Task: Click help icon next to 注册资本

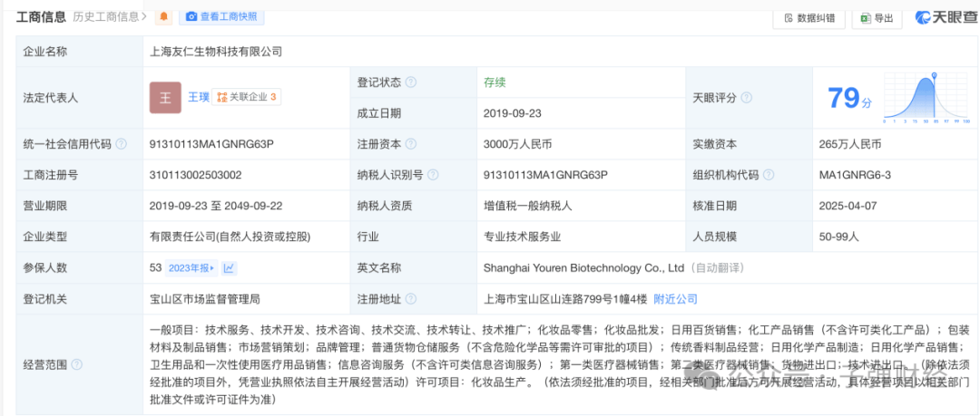Action: [411, 144]
